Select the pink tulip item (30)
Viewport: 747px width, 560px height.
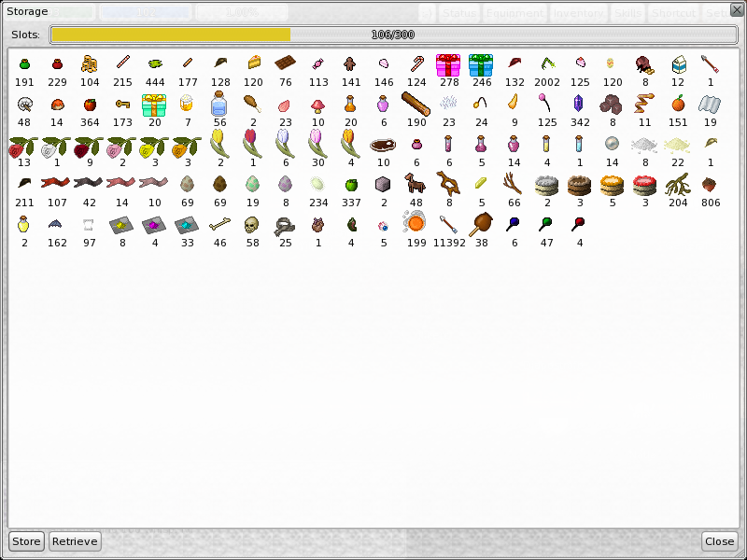[317, 144]
